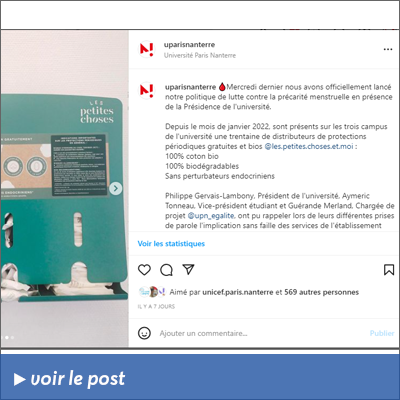Click the Publier comment button

click(382, 333)
